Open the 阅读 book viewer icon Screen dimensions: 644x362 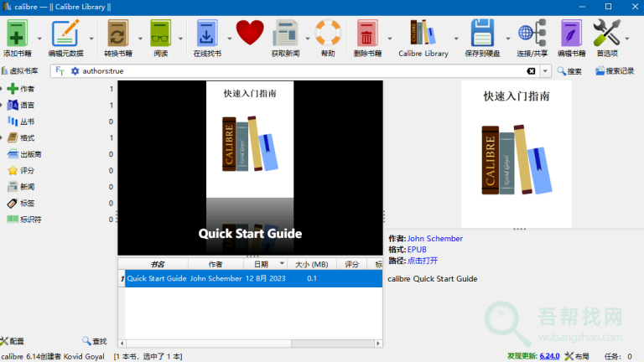[x=159, y=34]
